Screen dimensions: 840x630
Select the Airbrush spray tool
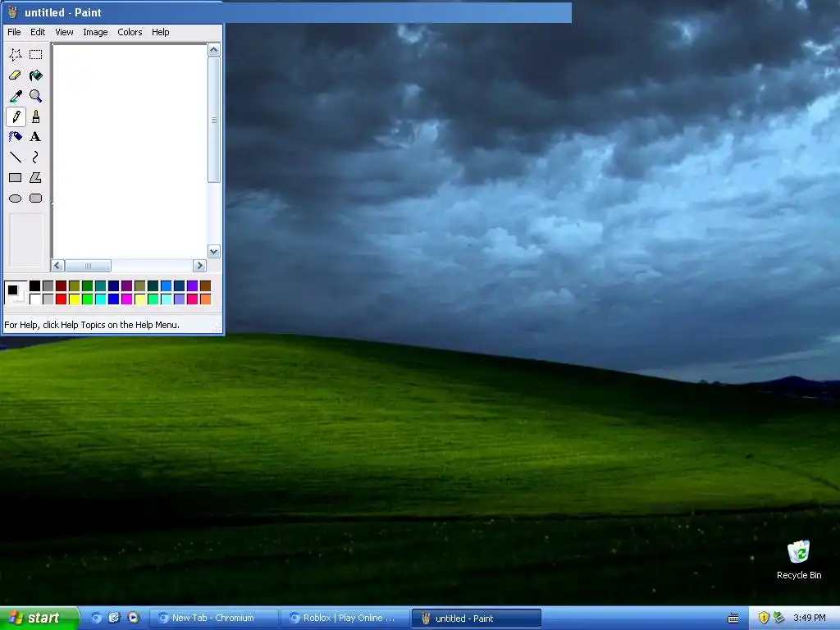click(x=15, y=137)
